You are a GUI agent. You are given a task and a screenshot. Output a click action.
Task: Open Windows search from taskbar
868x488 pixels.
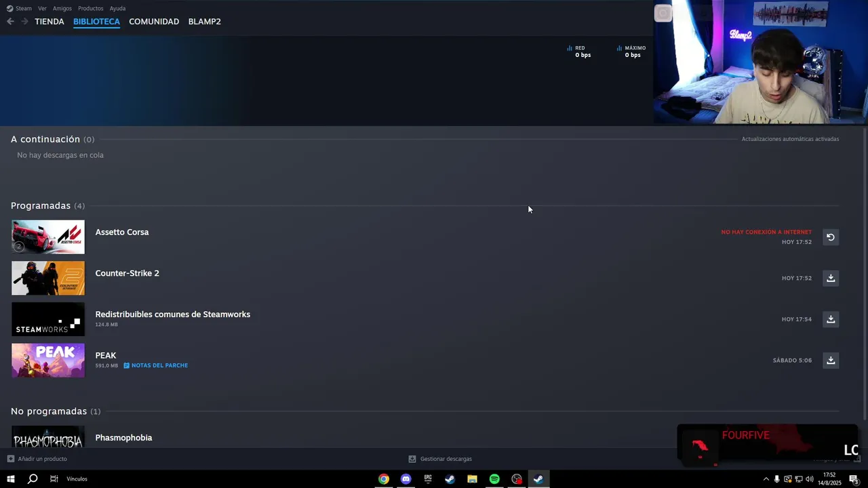[x=33, y=479]
